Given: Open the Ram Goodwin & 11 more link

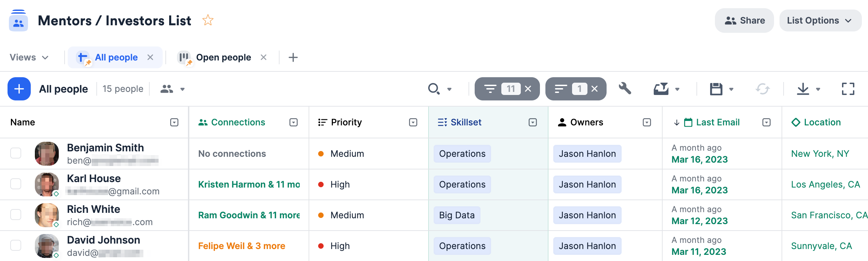Looking at the screenshot, I should click(x=249, y=215).
